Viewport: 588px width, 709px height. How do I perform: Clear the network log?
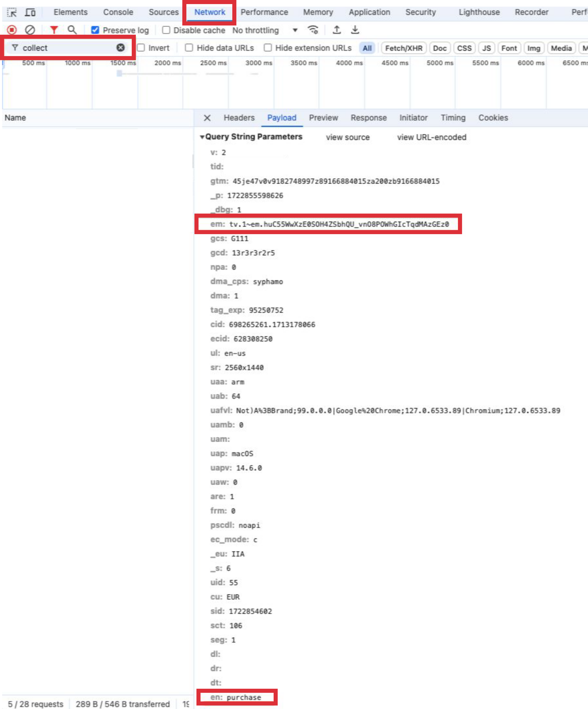30,30
